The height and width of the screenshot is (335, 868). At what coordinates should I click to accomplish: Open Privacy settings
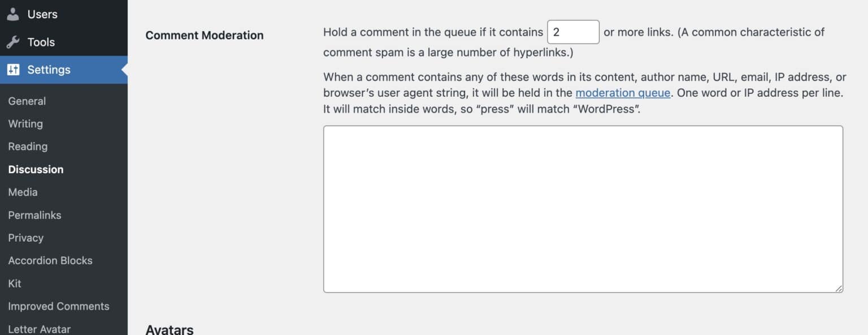(x=26, y=238)
